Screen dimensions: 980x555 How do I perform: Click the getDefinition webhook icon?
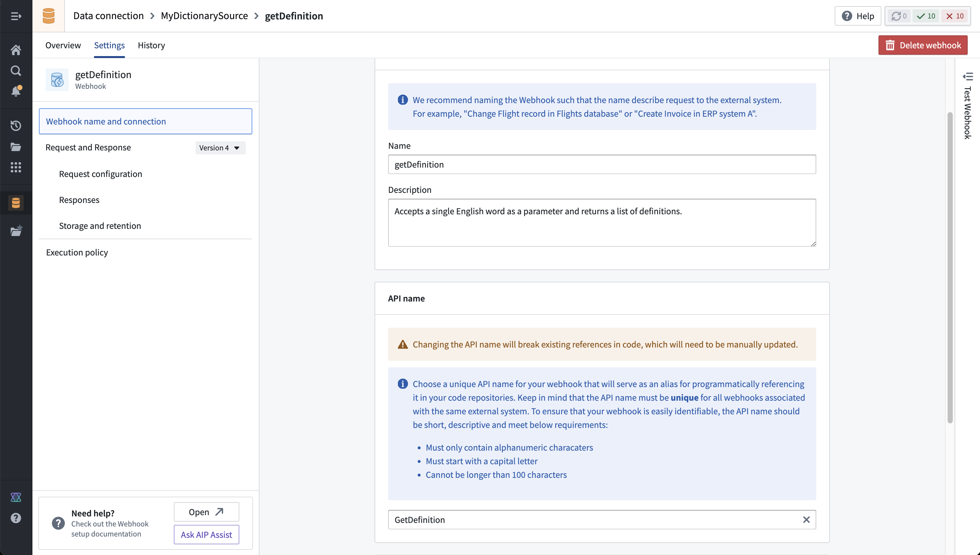click(57, 80)
